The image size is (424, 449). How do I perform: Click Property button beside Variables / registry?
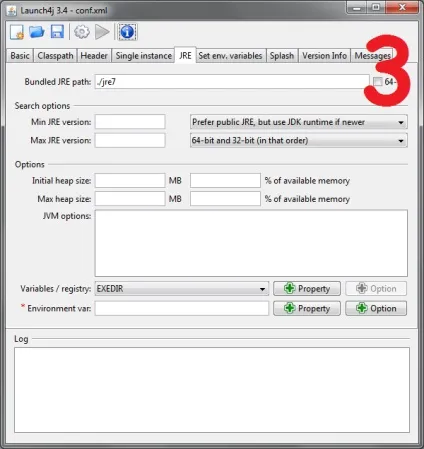coord(307,289)
